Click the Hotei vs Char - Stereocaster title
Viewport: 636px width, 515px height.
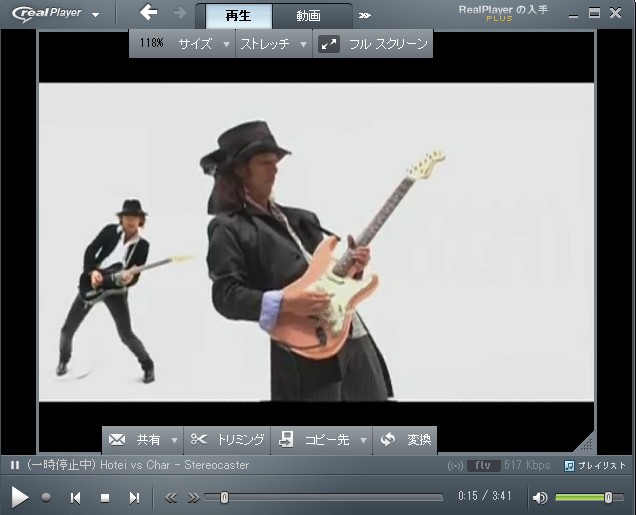click(x=174, y=465)
